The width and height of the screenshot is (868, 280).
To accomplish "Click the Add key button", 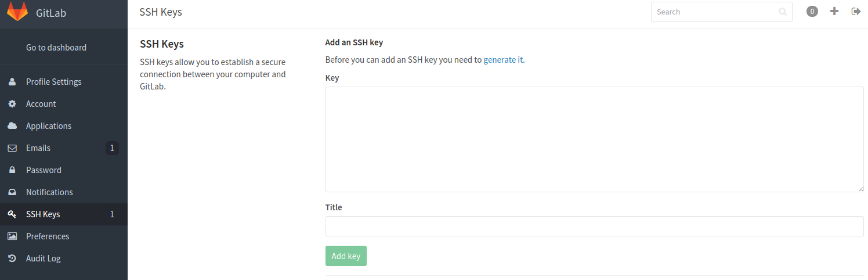I will 346,256.
